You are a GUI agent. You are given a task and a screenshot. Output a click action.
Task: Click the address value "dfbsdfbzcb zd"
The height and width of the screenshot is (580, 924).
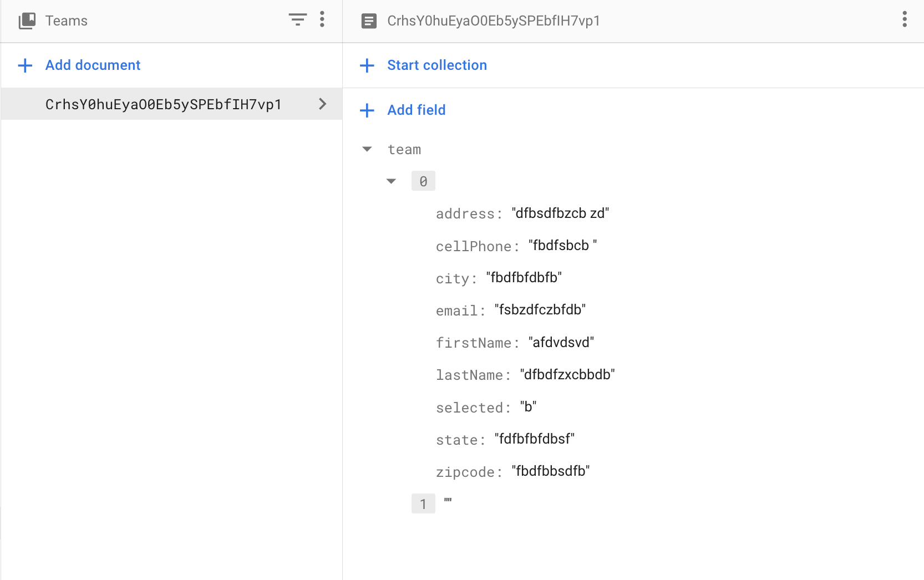pos(560,213)
